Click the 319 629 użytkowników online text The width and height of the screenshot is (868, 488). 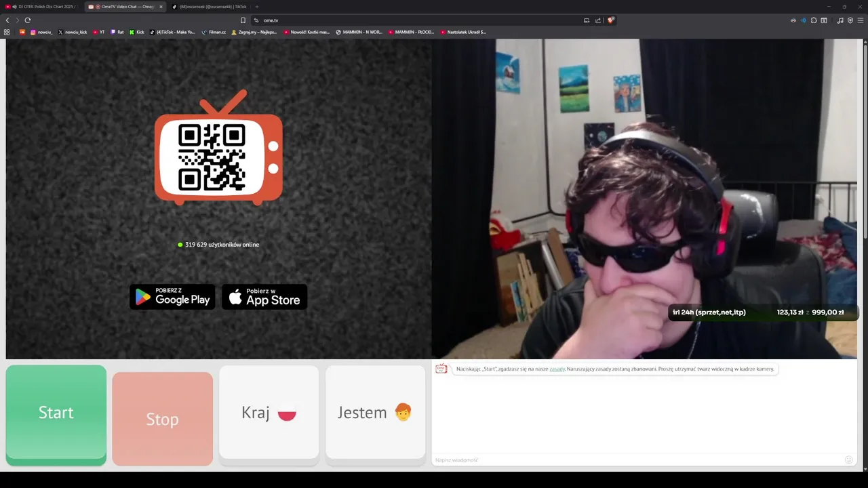coord(222,245)
